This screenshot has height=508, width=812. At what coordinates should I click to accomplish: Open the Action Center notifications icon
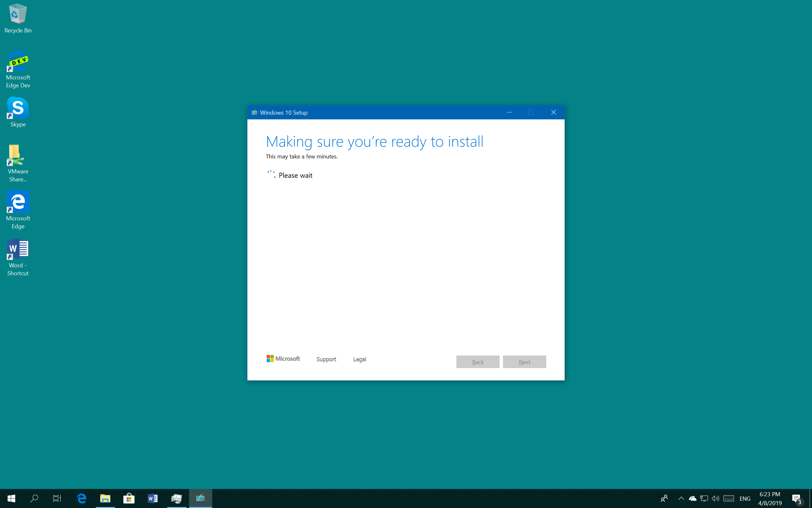point(797,498)
